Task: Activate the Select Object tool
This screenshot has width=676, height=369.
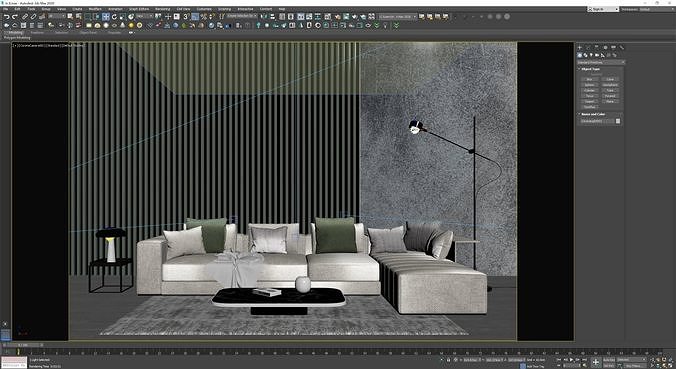Action: 70,16
